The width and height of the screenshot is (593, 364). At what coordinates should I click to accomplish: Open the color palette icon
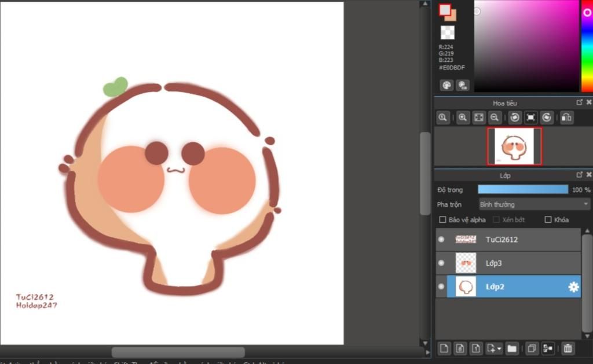[x=446, y=85]
